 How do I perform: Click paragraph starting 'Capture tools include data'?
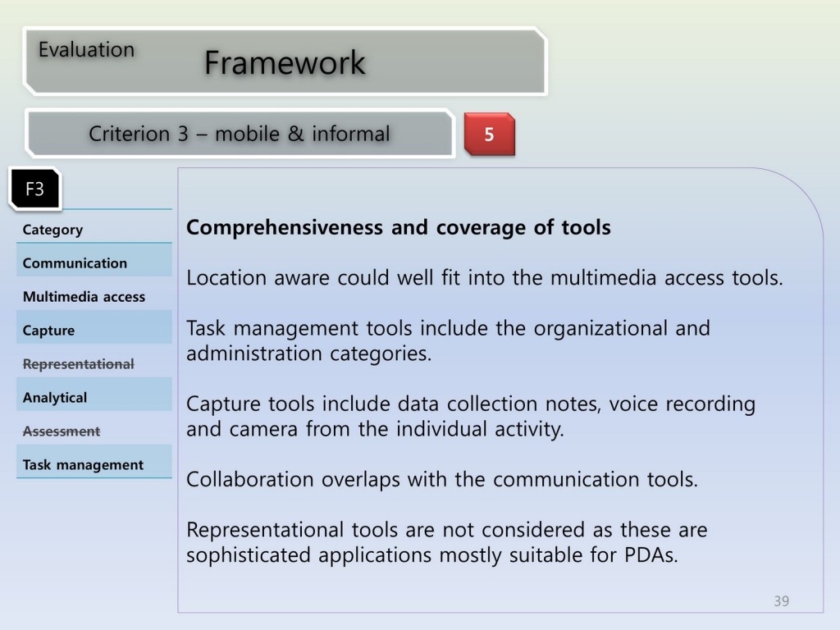(471, 416)
